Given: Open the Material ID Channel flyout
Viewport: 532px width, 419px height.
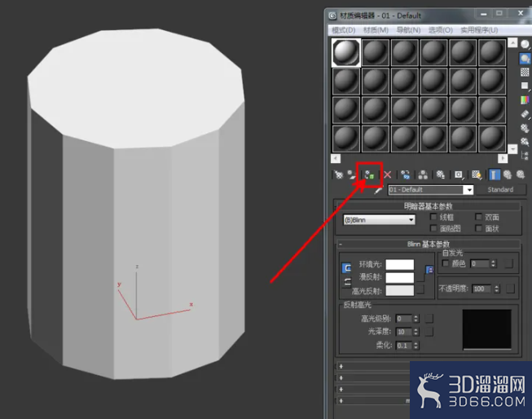Looking at the screenshot, I should tap(459, 175).
